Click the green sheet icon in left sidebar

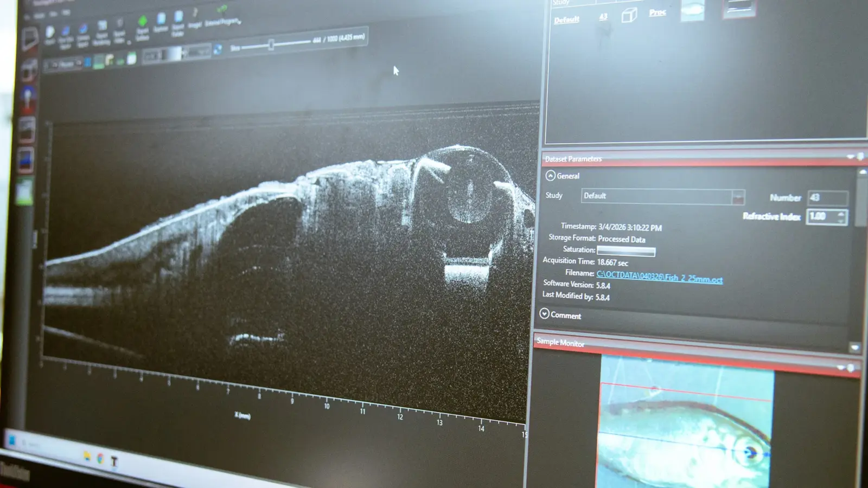point(24,192)
